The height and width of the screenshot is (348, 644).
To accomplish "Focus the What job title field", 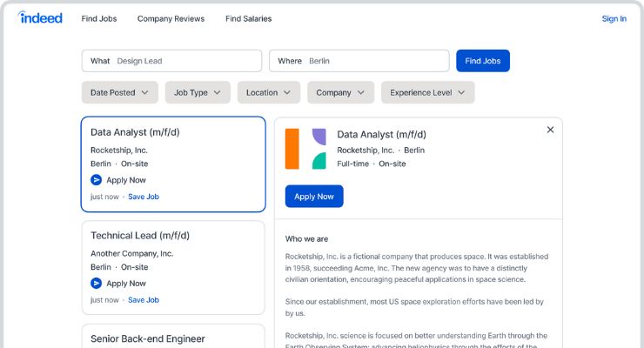I will (x=171, y=61).
